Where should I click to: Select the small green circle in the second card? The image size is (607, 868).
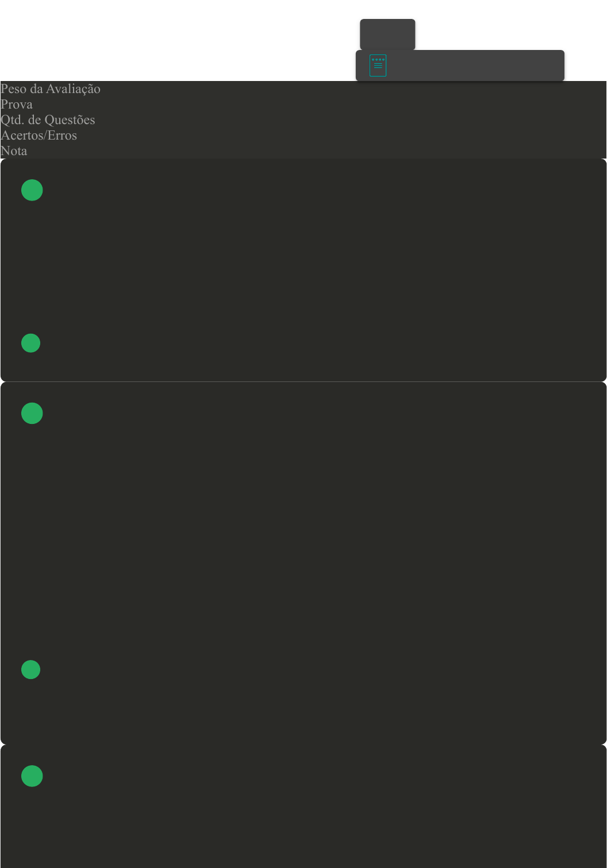click(x=31, y=670)
